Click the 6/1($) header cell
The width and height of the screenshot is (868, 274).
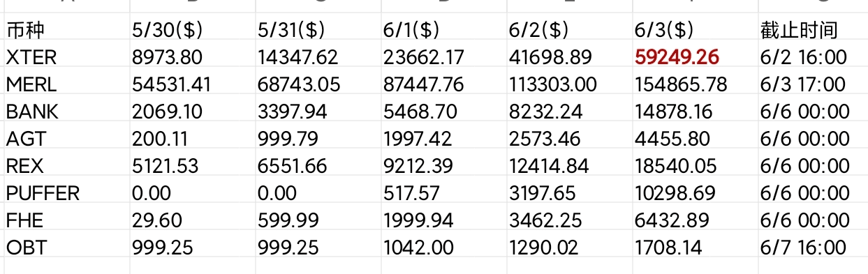[443, 30]
